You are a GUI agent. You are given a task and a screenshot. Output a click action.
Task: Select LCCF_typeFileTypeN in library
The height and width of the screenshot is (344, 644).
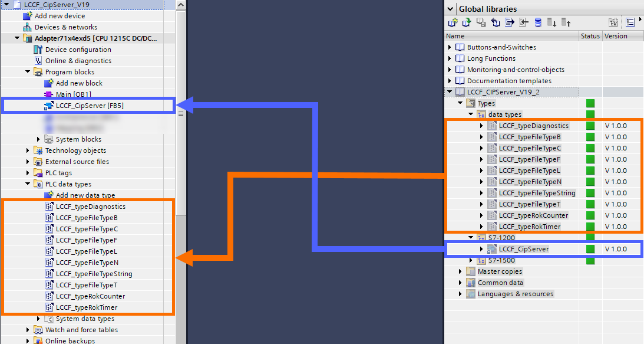(530, 182)
